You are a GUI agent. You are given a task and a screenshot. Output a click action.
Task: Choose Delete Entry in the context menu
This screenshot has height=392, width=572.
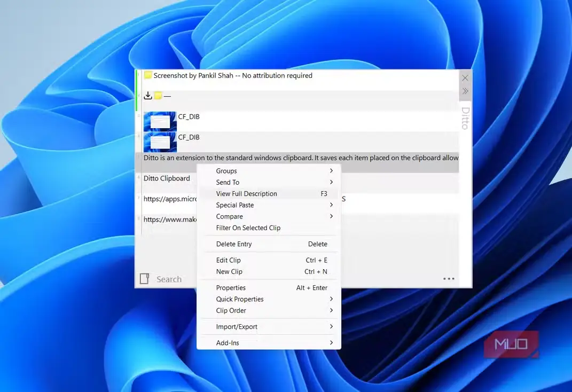pyautogui.click(x=269, y=244)
